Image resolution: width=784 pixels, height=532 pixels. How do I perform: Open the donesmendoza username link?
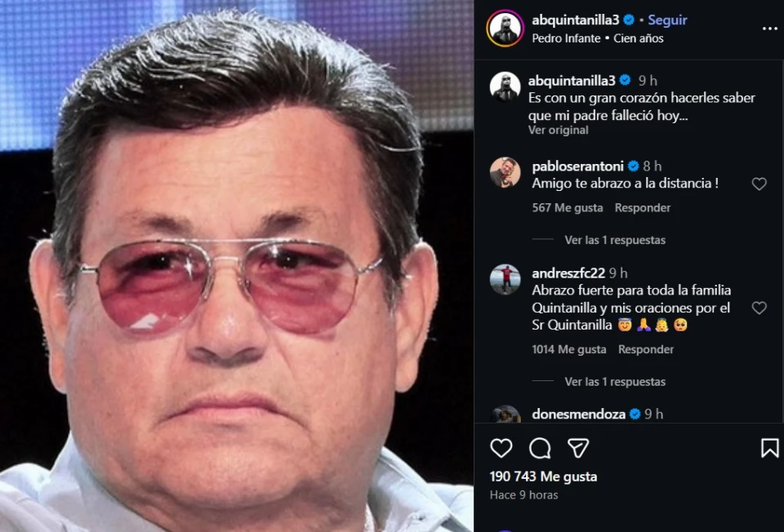578,415
